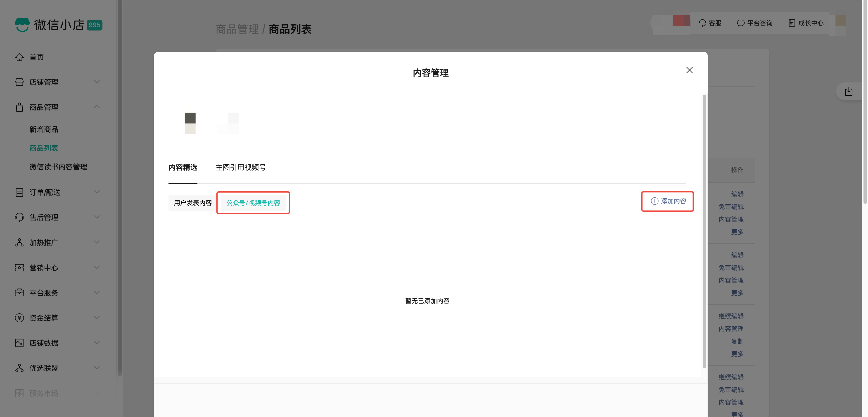Expand the 店铺数据 menu chevron
Viewport: 868px width, 417px height.
pos(97,343)
